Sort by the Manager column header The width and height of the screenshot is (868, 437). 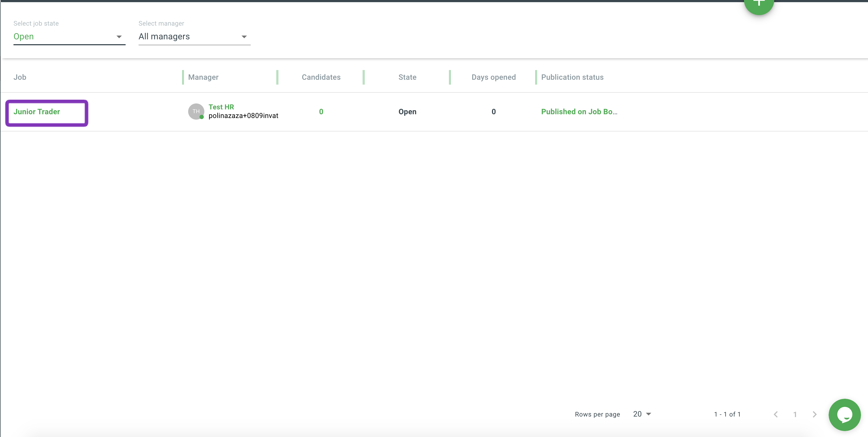(203, 77)
